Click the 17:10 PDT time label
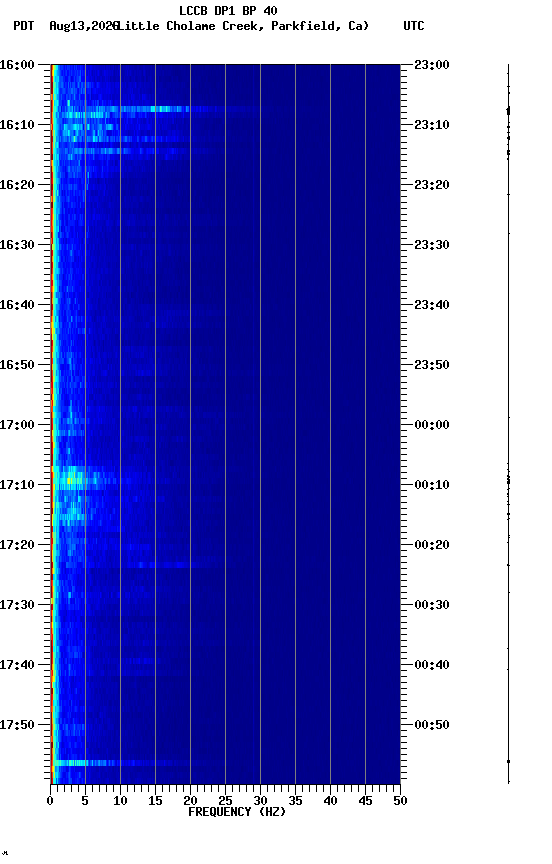This screenshot has height=864, width=552. (x=17, y=485)
